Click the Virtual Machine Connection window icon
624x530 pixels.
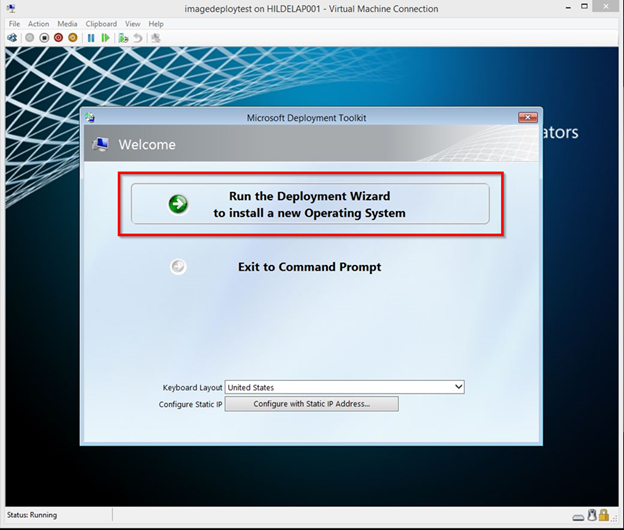(12, 8)
